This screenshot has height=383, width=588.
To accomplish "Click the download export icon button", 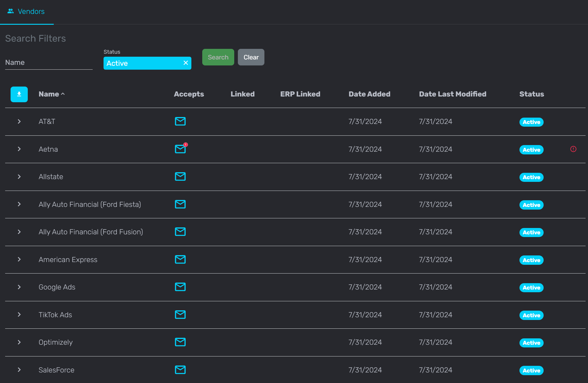I will tap(19, 94).
